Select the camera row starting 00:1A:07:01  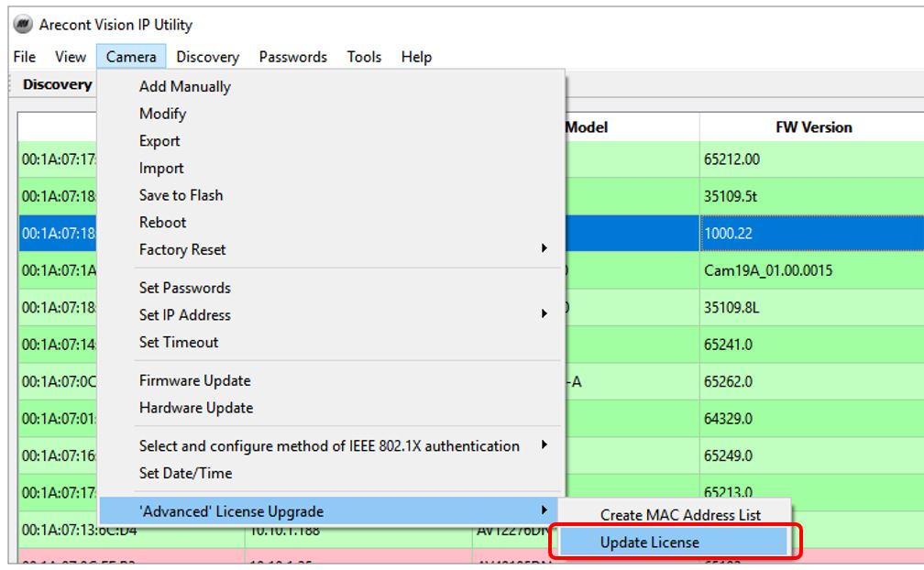(x=58, y=419)
